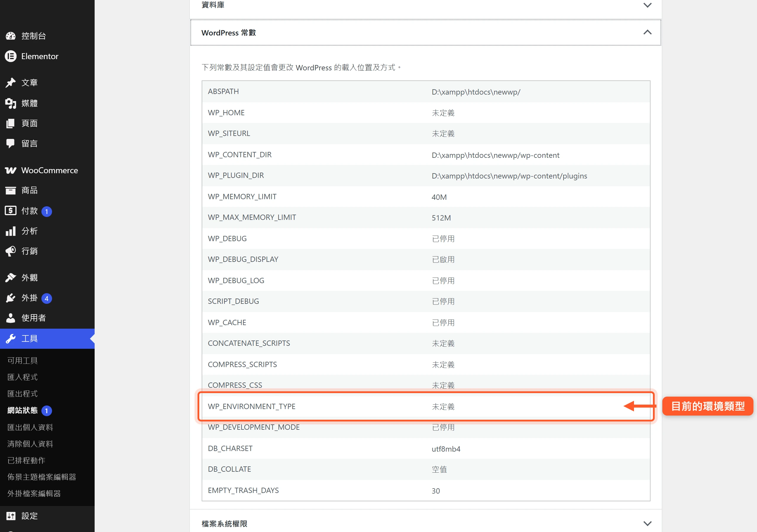The height and width of the screenshot is (532, 757).
Task: Click the 留言 comment bubble icon
Action: click(x=11, y=143)
